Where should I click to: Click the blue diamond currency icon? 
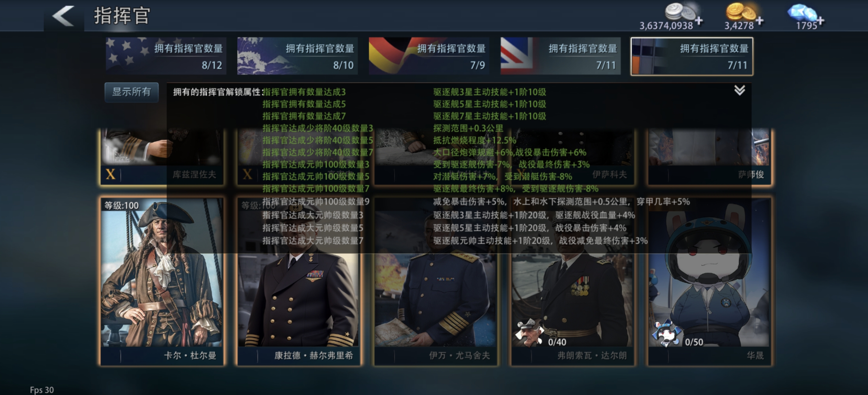pyautogui.click(x=802, y=12)
